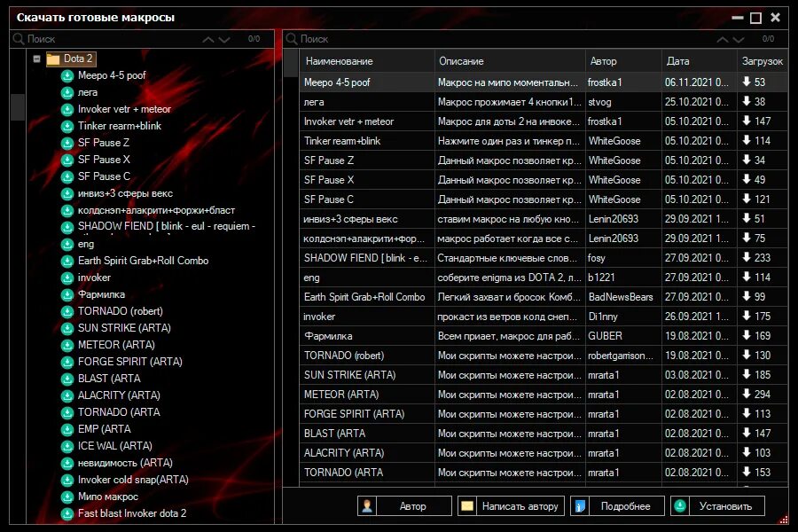Sort table by Описание column

pos(510,61)
